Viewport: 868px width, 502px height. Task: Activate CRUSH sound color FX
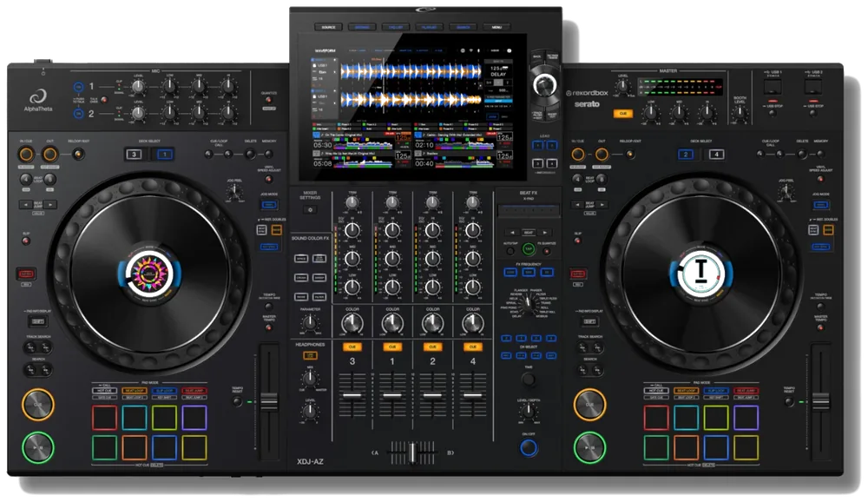click(301, 278)
